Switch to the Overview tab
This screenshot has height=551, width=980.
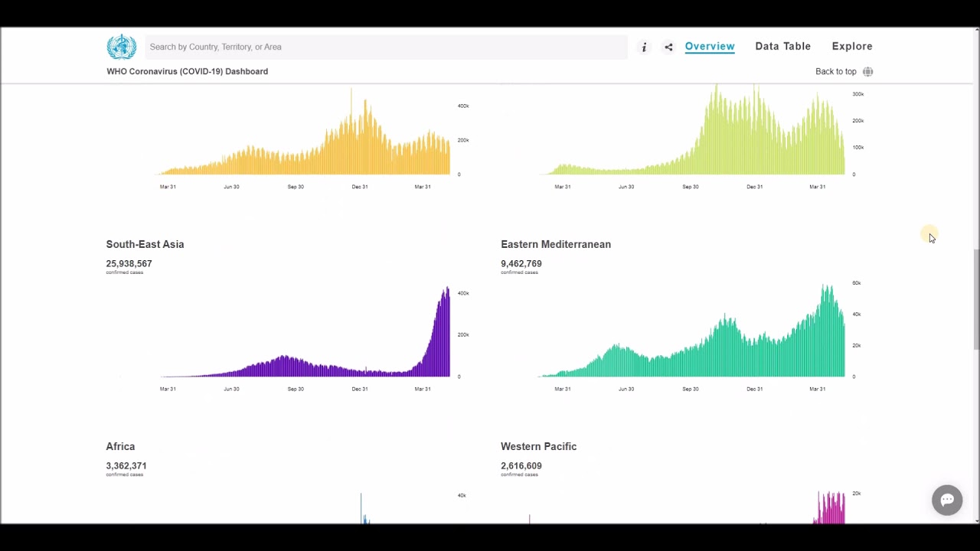pyautogui.click(x=710, y=47)
